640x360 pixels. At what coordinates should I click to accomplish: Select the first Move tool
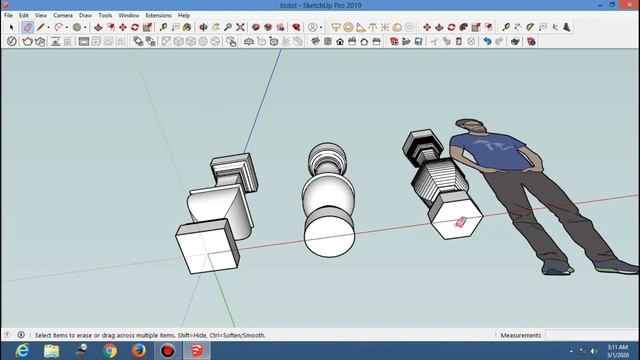click(123, 27)
